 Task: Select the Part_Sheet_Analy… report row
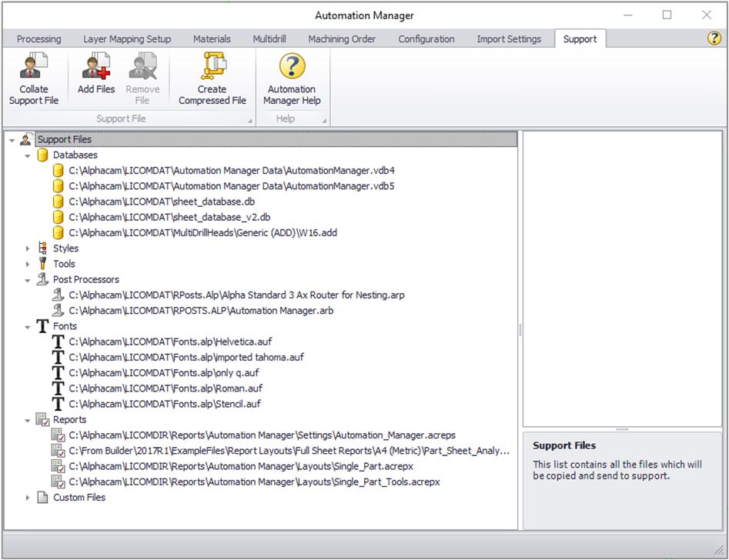(x=289, y=450)
